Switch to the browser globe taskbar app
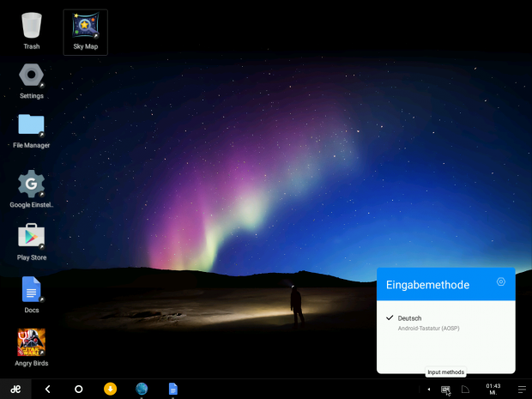Screen dimensions: 532x399 pos(142,389)
